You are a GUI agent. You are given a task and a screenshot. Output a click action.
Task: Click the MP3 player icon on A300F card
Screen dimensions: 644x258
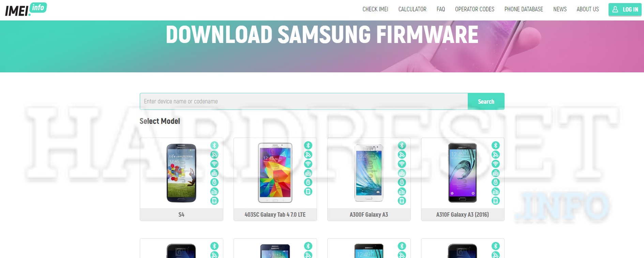[402, 173]
